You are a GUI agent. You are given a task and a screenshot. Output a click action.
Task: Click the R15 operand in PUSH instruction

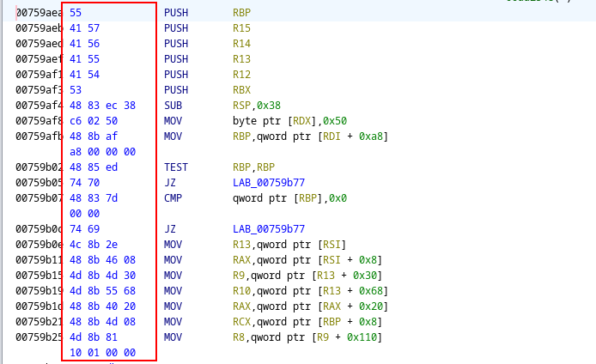(241, 28)
